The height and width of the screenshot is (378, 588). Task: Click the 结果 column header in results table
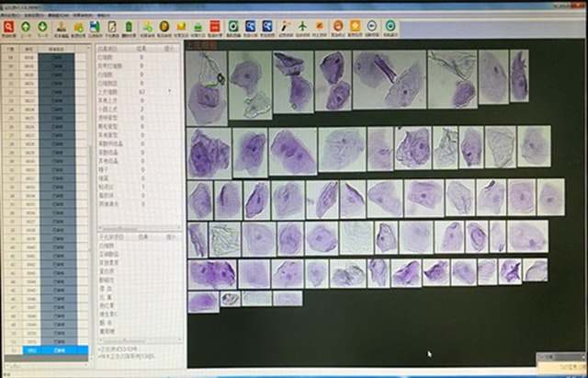(x=141, y=48)
